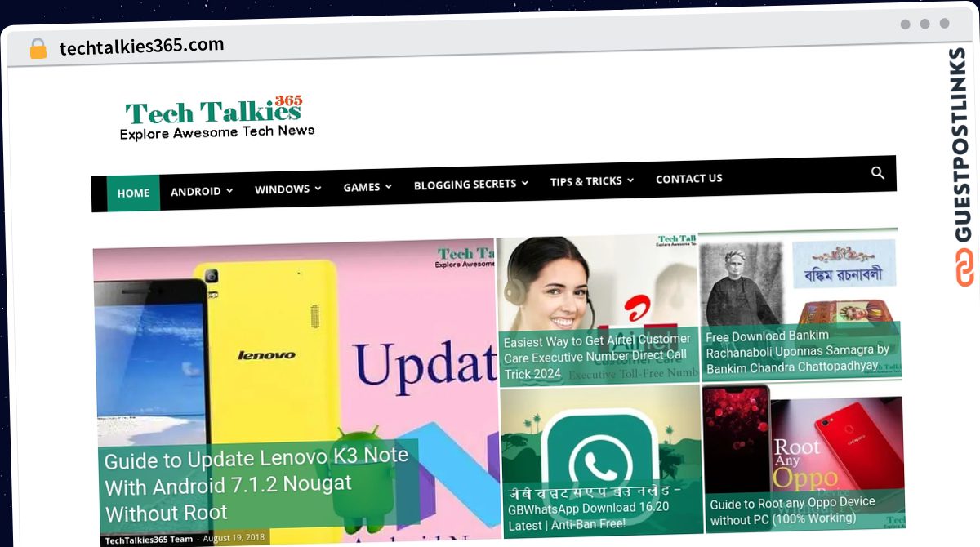Open the Airtel Customer Care article
The width and height of the screenshot is (980, 547).
coord(597,356)
